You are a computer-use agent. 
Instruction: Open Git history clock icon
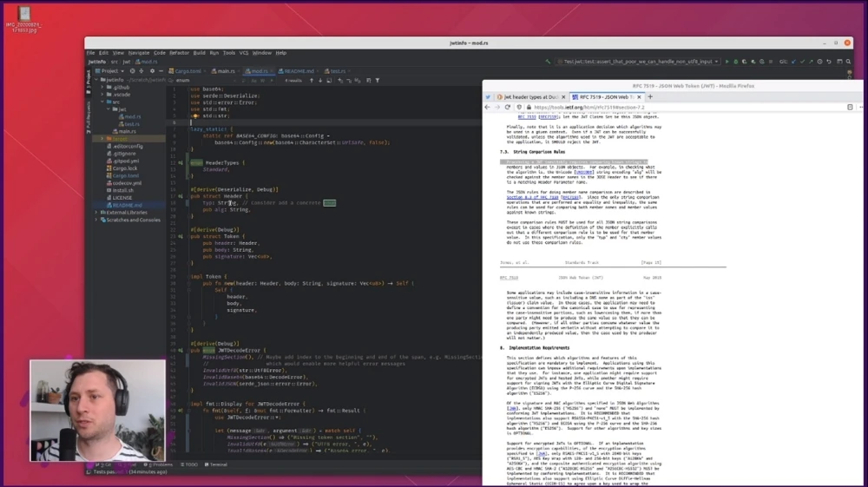[x=820, y=62]
